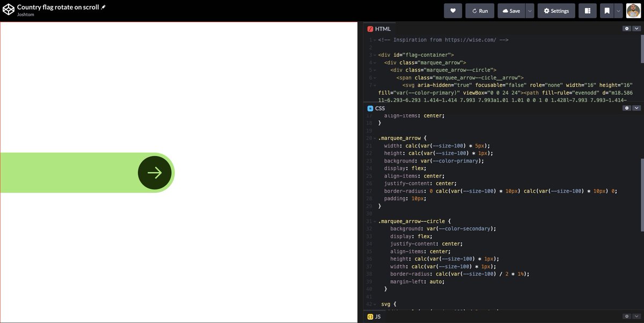The image size is (644, 323).
Task: Open HTML editor settings gear
Action: (626, 28)
